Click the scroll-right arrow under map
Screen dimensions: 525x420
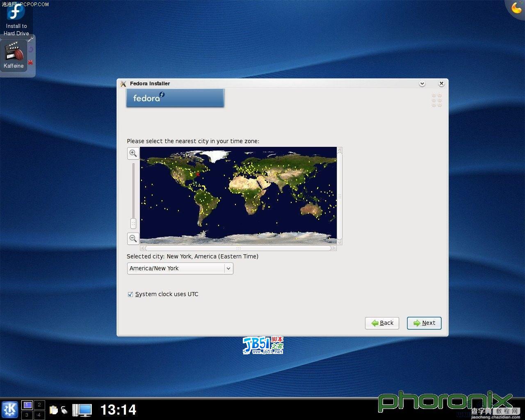334,248
